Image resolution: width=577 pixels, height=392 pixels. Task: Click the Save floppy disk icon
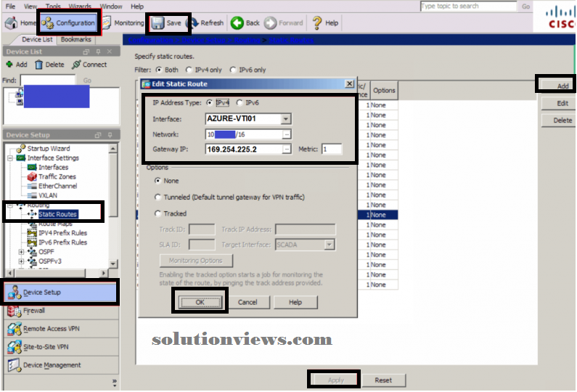(x=157, y=23)
